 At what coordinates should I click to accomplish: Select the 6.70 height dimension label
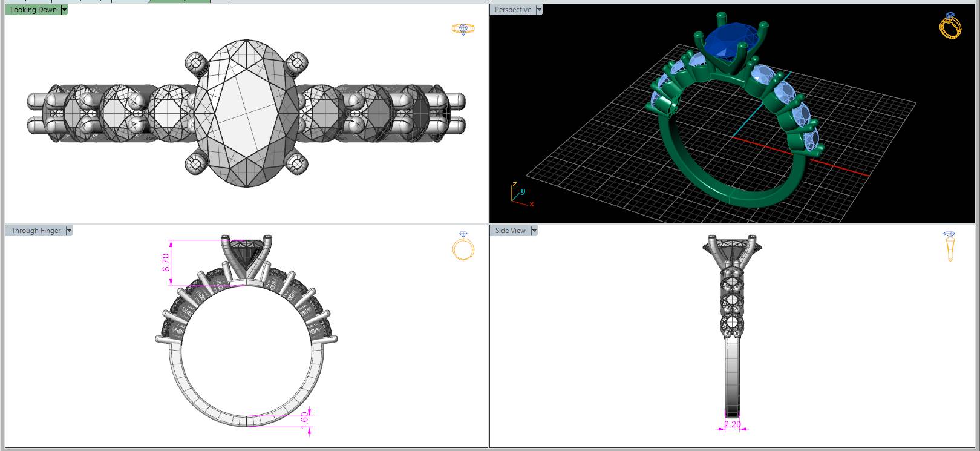pos(166,262)
